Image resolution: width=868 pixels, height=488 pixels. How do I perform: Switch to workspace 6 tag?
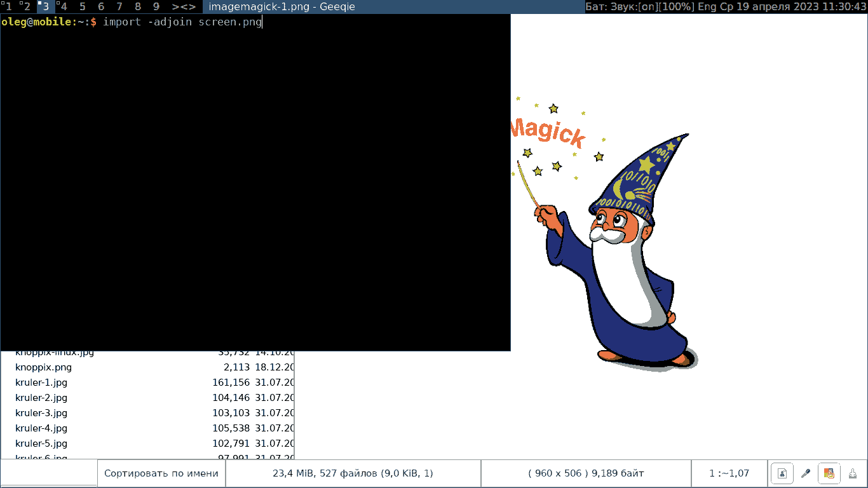coord(100,7)
